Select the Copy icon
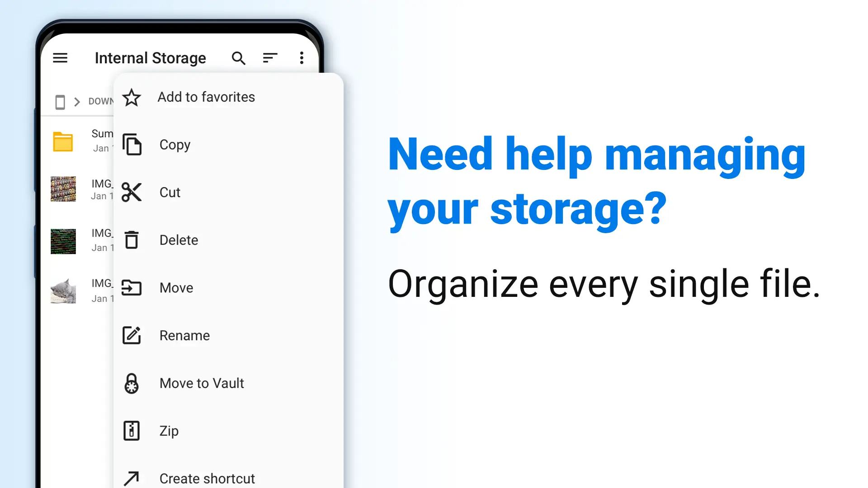 [x=132, y=144]
